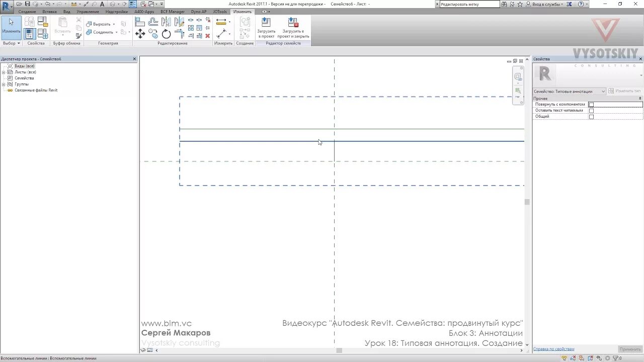
Task: Click the Редактировать метку search field
Action: pyautogui.click(x=469, y=4)
